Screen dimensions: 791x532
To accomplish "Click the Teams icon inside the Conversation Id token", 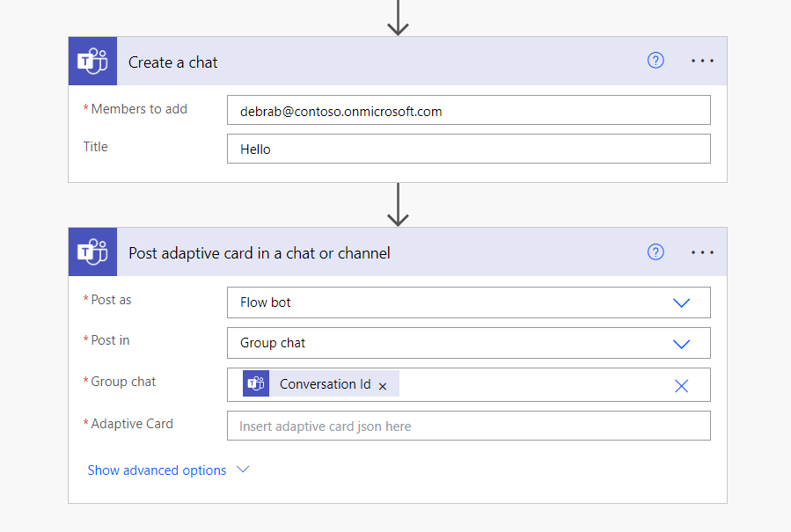I will pos(256,384).
